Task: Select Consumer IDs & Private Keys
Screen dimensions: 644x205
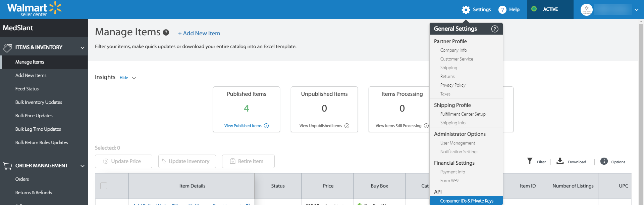Action: [x=466, y=201]
